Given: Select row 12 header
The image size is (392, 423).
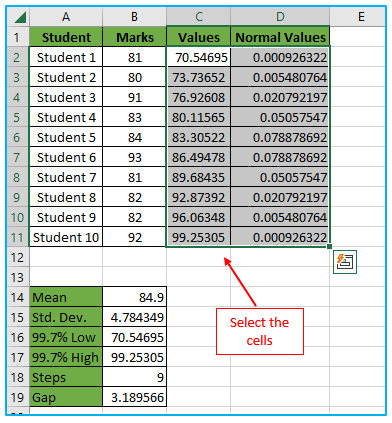Looking at the screenshot, I should click(18, 257).
